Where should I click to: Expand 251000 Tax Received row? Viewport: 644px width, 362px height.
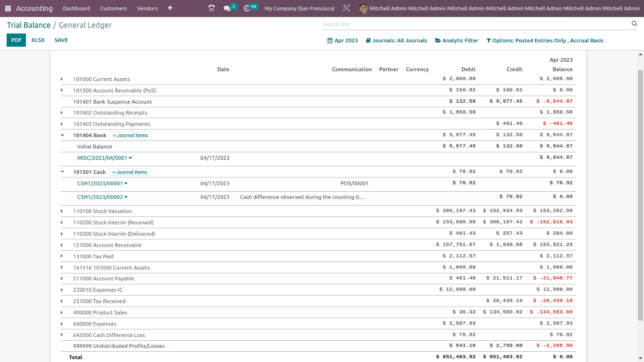click(62, 301)
